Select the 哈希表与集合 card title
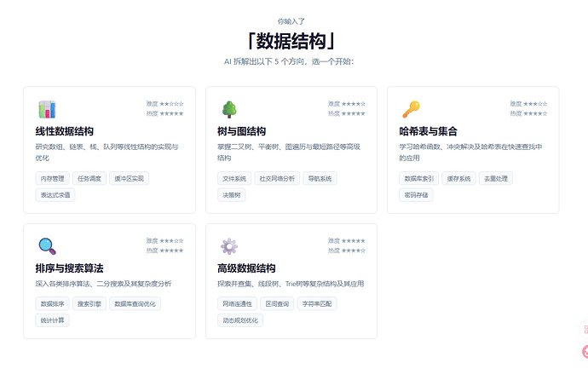Image resolution: width=588 pixels, height=380 pixels. 429,131
